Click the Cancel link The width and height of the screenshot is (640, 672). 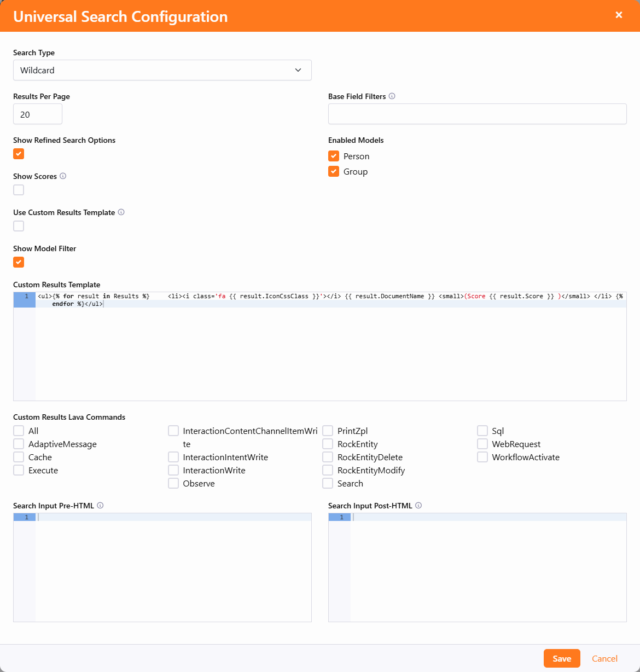coord(604,658)
